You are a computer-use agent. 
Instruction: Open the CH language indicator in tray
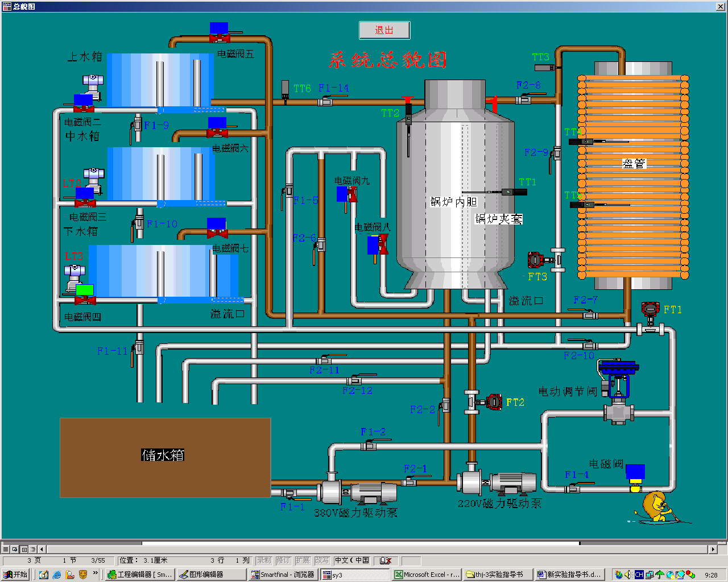(639, 575)
